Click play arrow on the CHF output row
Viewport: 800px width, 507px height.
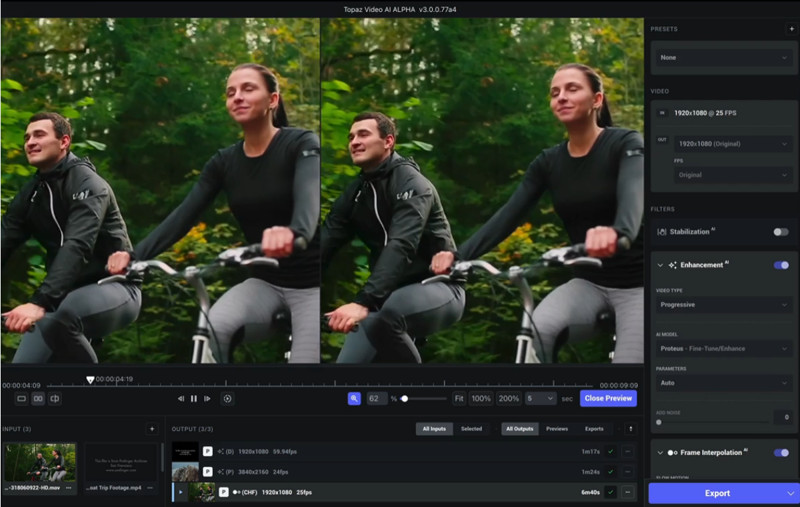[181, 492]
